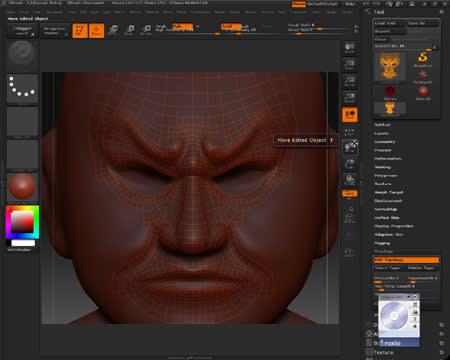Image resolution: width=450 pixels, height=360 pixels.
Task: Open the empty alpha slot below stroke
Action: (x=23, y=122)
